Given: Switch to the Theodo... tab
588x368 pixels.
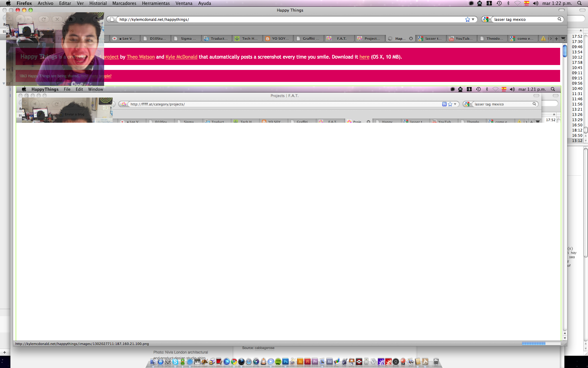Looking at the screenshot, I should click(x=492, y=39).
